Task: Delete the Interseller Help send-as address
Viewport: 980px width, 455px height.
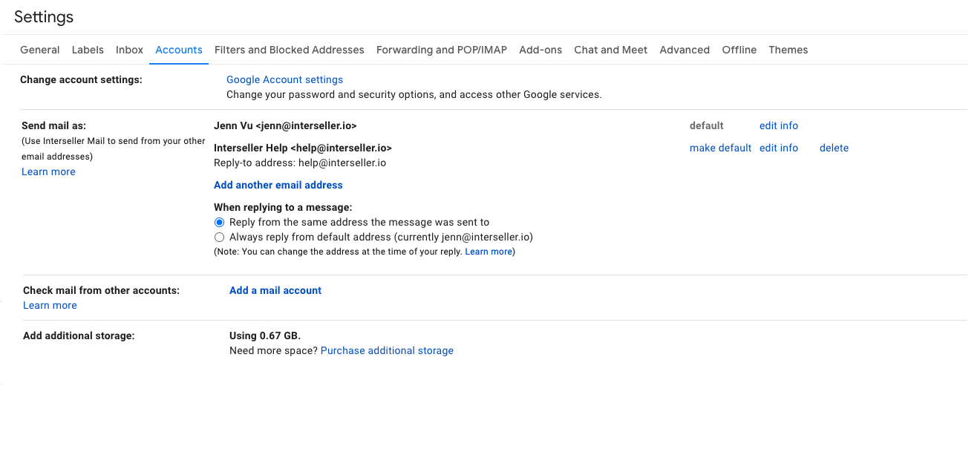Action: point(834,148)
